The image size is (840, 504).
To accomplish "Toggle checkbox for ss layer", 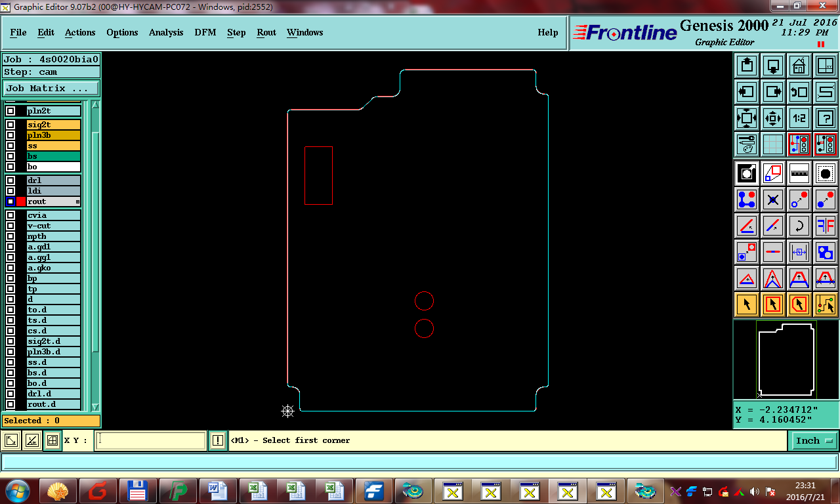I will point(10,146).
